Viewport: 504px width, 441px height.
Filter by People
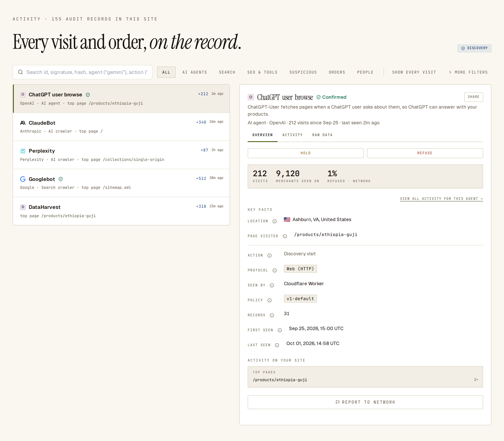point(365,72)
